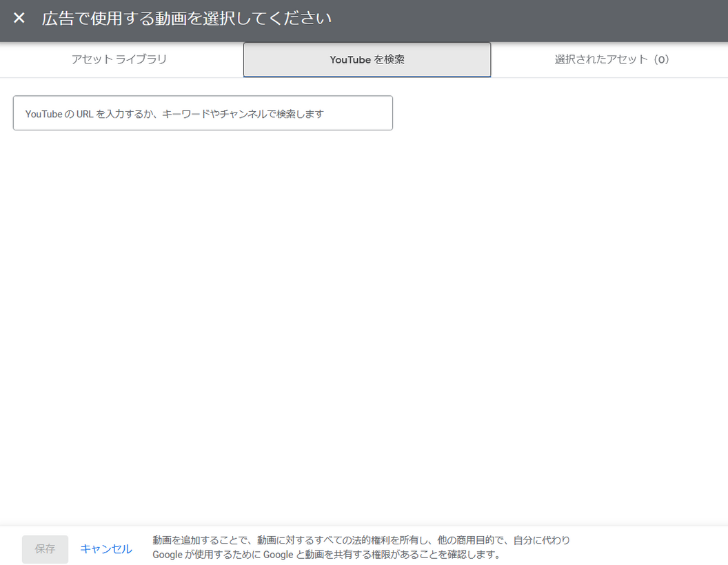Click the legal notice text about 動画を追加することで
Screen dimensions: 728x565
click(361, 547)
